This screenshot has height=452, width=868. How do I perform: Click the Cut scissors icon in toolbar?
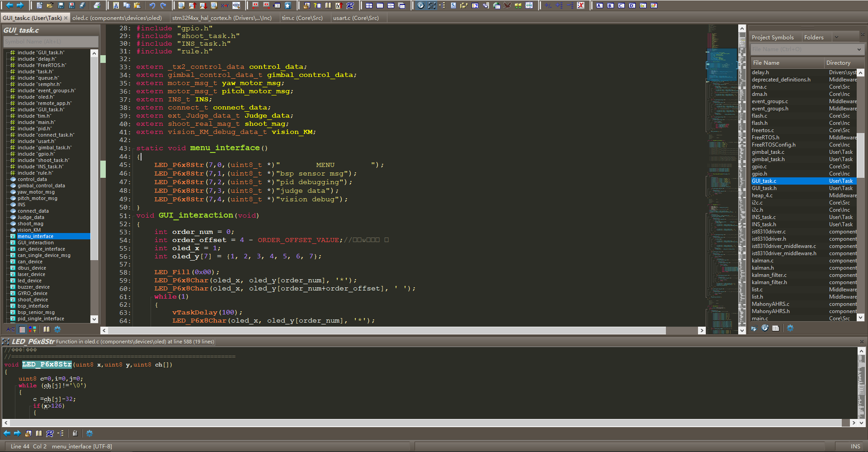click(x=116, y=5)
